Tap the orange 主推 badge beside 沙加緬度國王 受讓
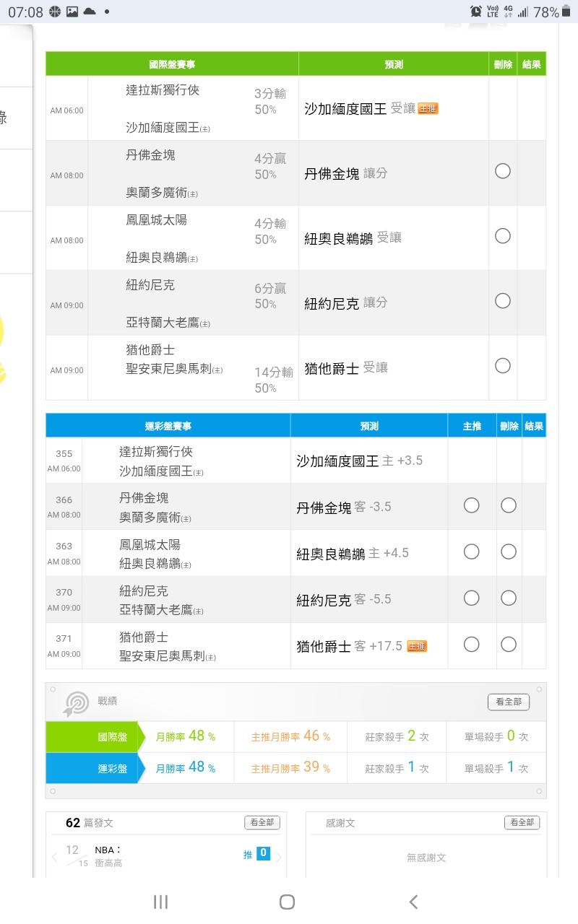The image size is (578, 924). click(428, 108)
